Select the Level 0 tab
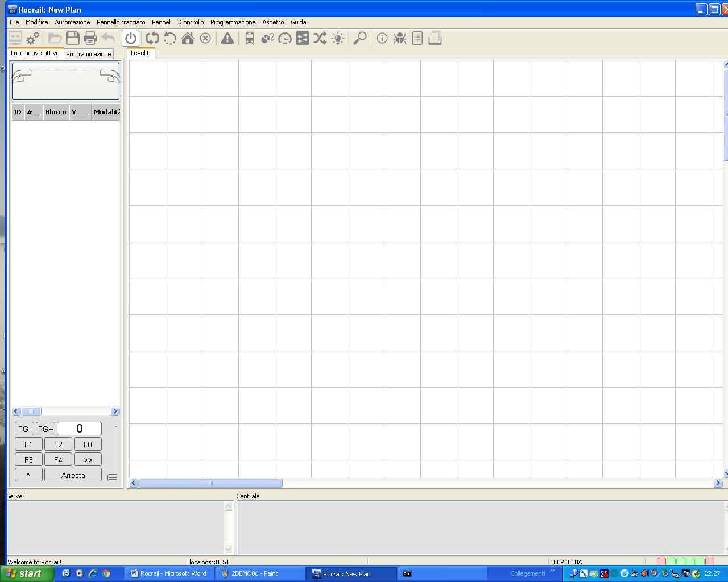 [141, 53]
